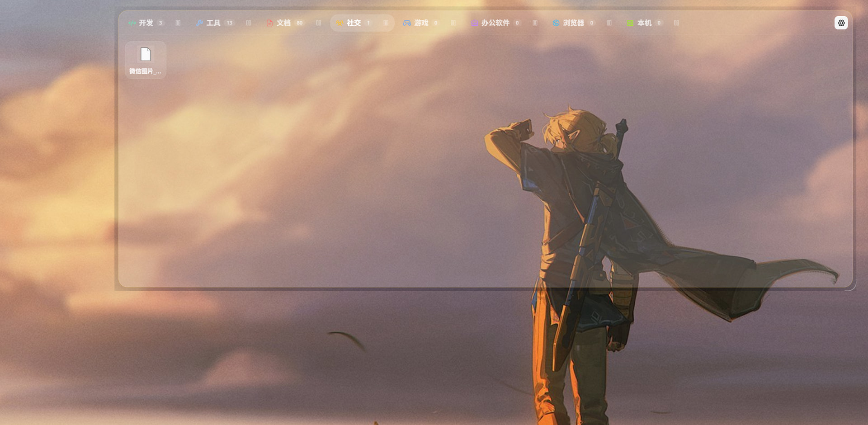The width and height of the screenshot is (868, 425).
Task: Switch to the 工具 tab
Action: click(x=215, y=23)
